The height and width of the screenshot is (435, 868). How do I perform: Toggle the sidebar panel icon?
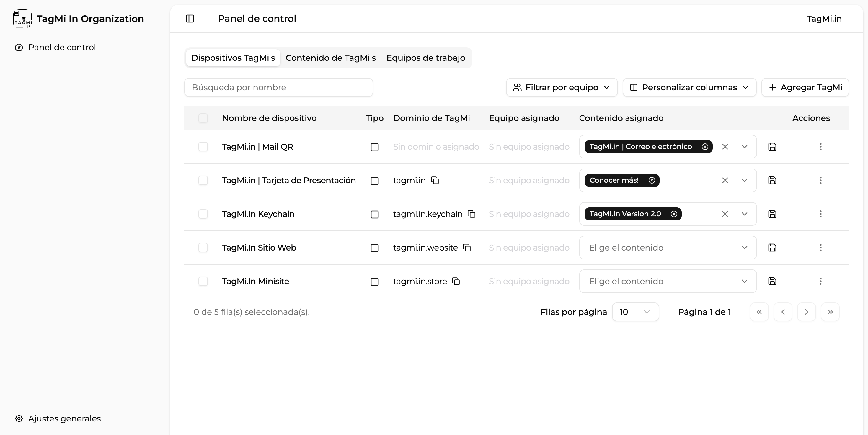pos(190,19)
